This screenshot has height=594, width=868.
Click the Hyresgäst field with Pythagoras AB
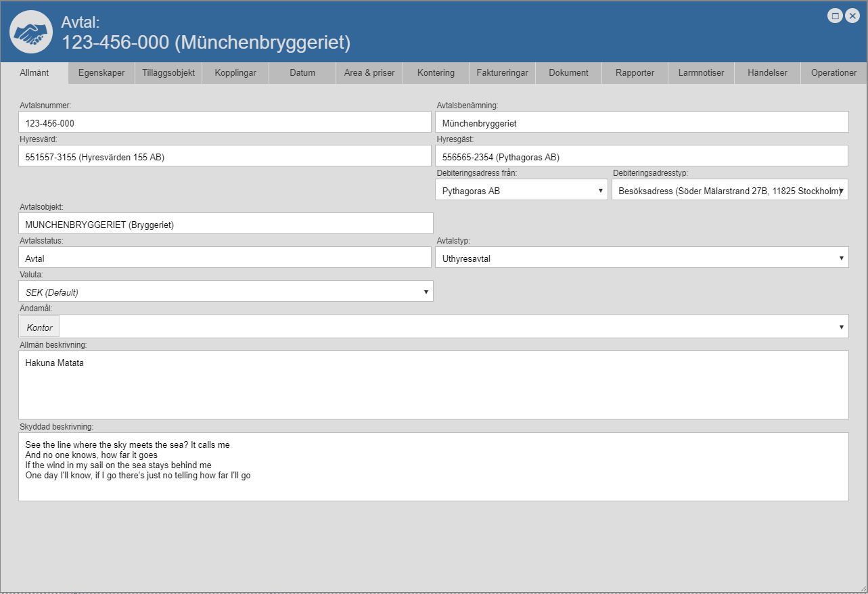click(x=641, y=156)
